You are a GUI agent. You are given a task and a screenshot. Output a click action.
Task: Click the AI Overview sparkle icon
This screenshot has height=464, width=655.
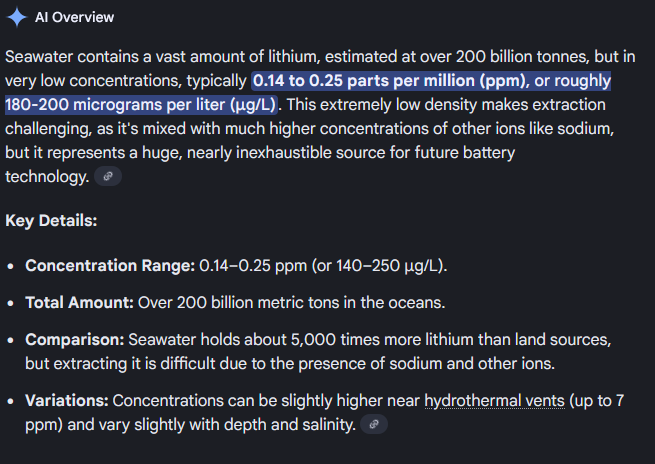[17, 17]
